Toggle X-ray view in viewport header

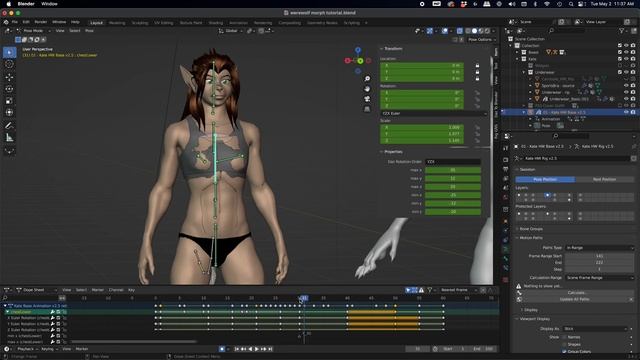[x=460, y=31]
